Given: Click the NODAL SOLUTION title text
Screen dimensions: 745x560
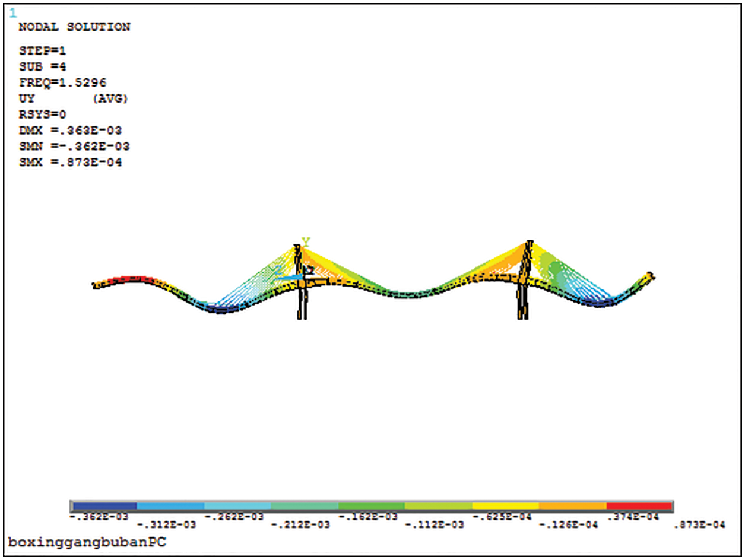Looking at the screenshot, I should click(x=74, y=27).
